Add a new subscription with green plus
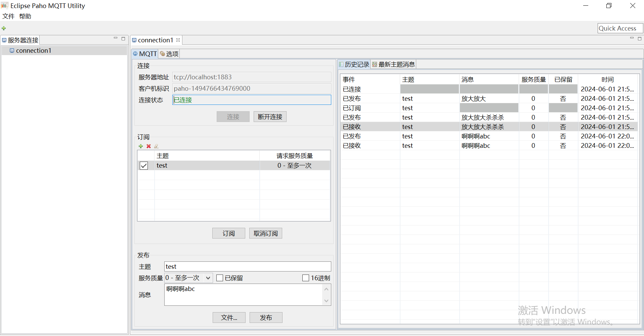Viewport: 644px width, 336px height. tap(141, 146)
